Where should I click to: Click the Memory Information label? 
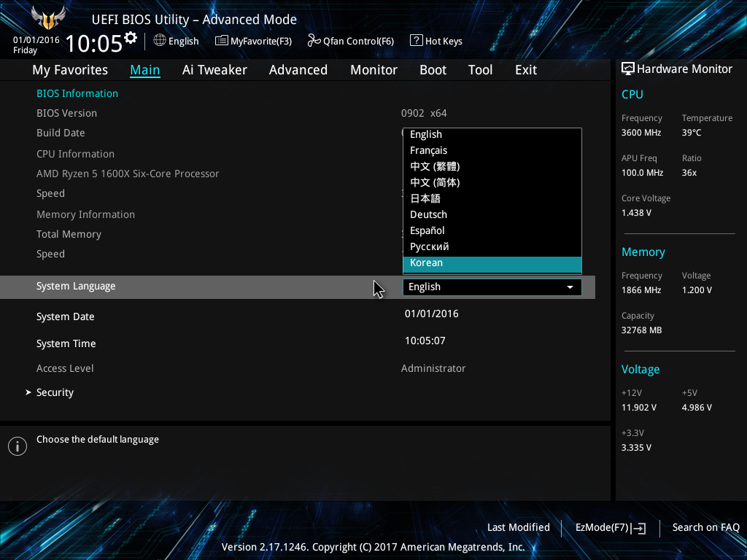coord(86,214)
